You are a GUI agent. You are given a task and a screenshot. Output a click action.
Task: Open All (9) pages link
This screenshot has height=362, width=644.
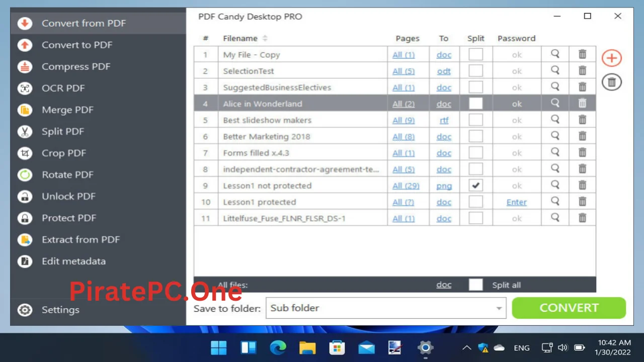click(x=404, y=120)
